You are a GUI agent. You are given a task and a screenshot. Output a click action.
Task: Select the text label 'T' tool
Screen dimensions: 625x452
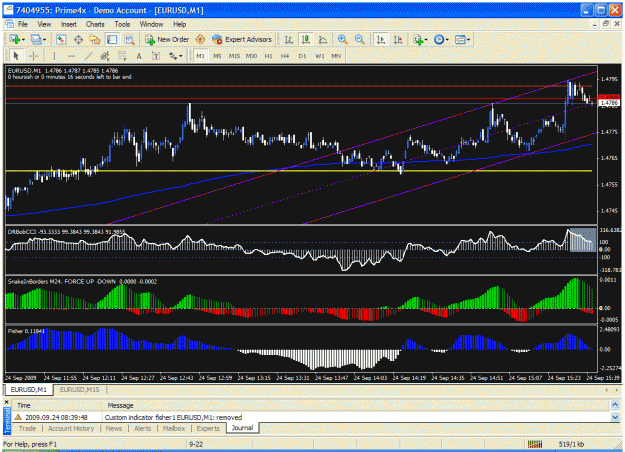(x=156, y=56)
